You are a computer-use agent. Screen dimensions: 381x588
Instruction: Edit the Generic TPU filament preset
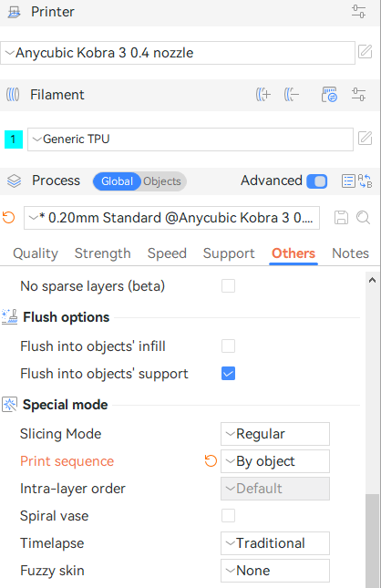[365, 139]
